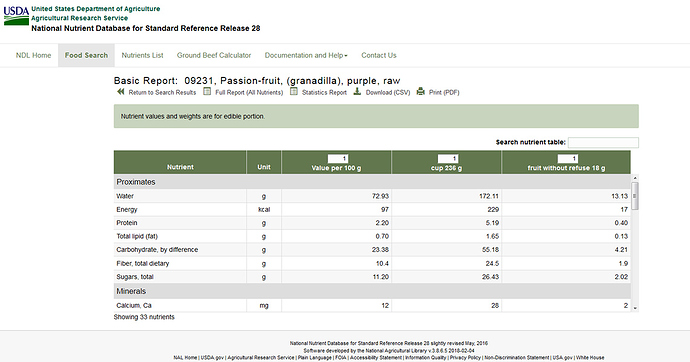Click the Statistics Report table icon
The width and height of the screenshot is (690, 362).
tap(294, 91)
